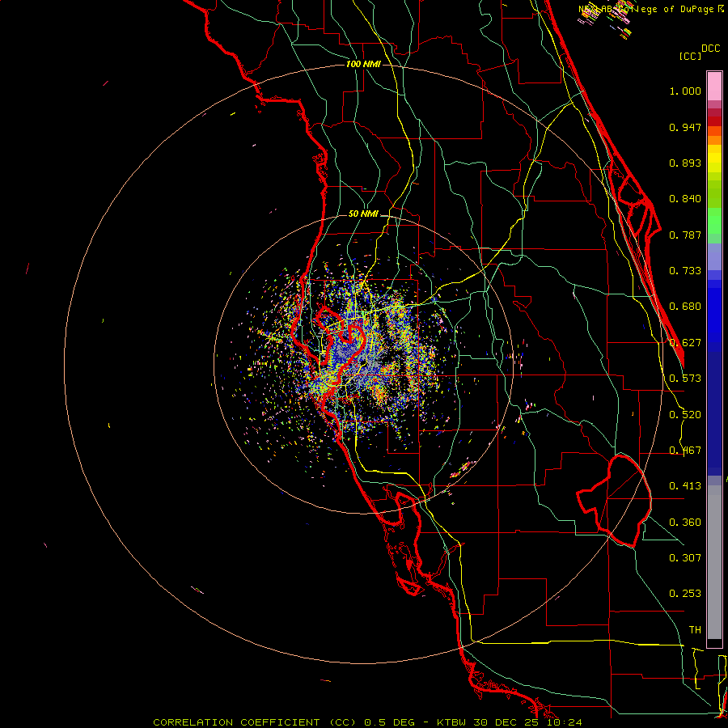Viewport: 728px width, 728px height.
Task: Select the 1.000 scale value
Action: click(685, 91)
